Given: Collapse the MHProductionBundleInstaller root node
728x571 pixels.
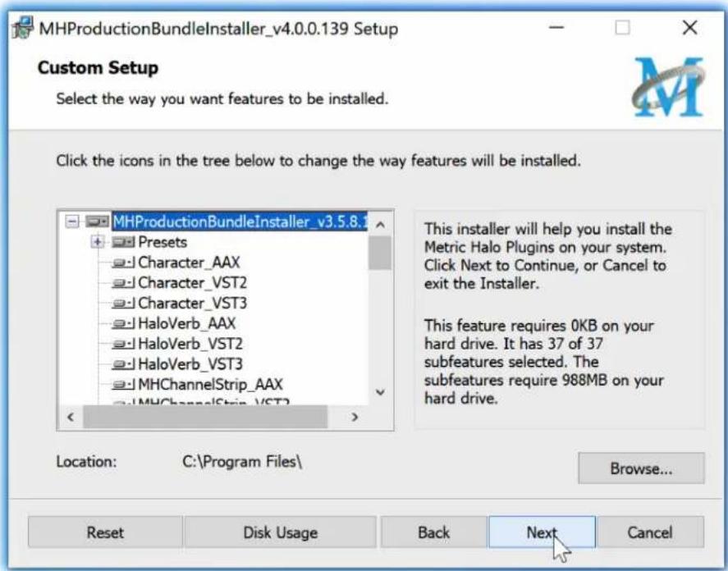Looking at the screenshot, I should pyautogui.click(x=72, y=222).
